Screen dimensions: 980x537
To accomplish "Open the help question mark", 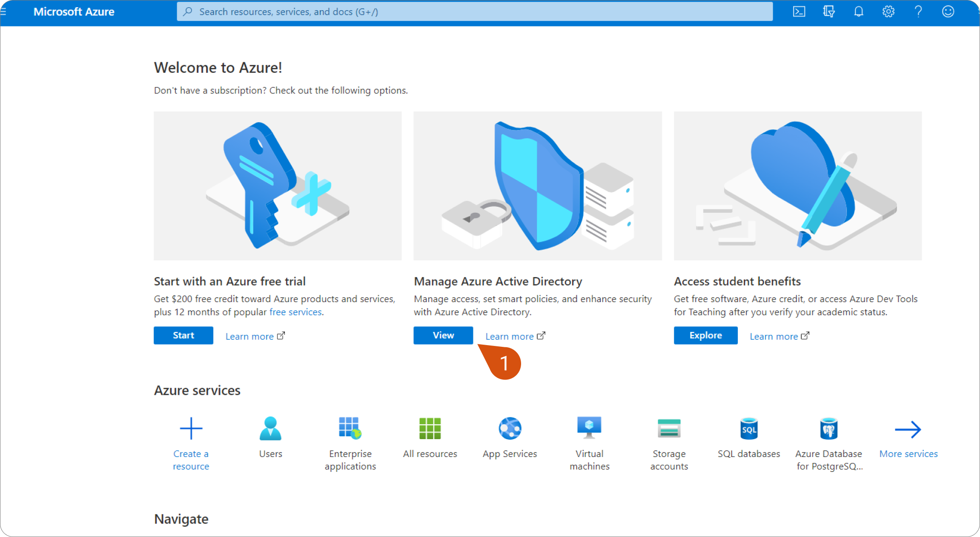I will (918, 11).
